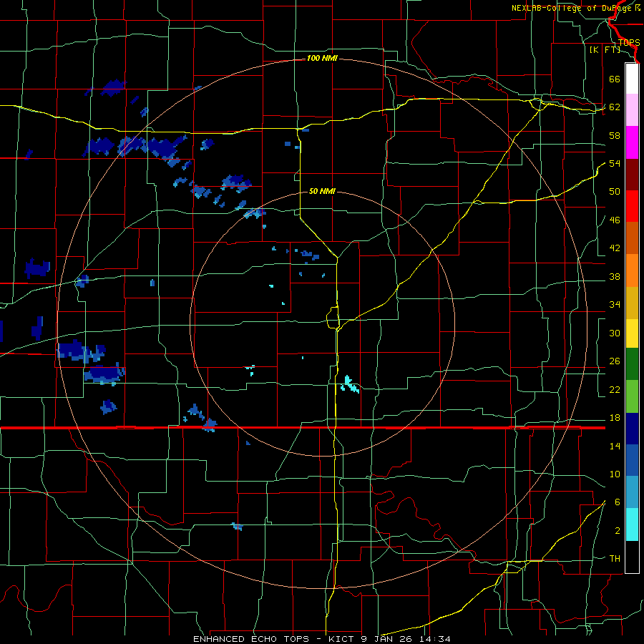The width and height of the screenshot is (644, 644).
Task: Click the 58 legend value
Action: point(615,135)
